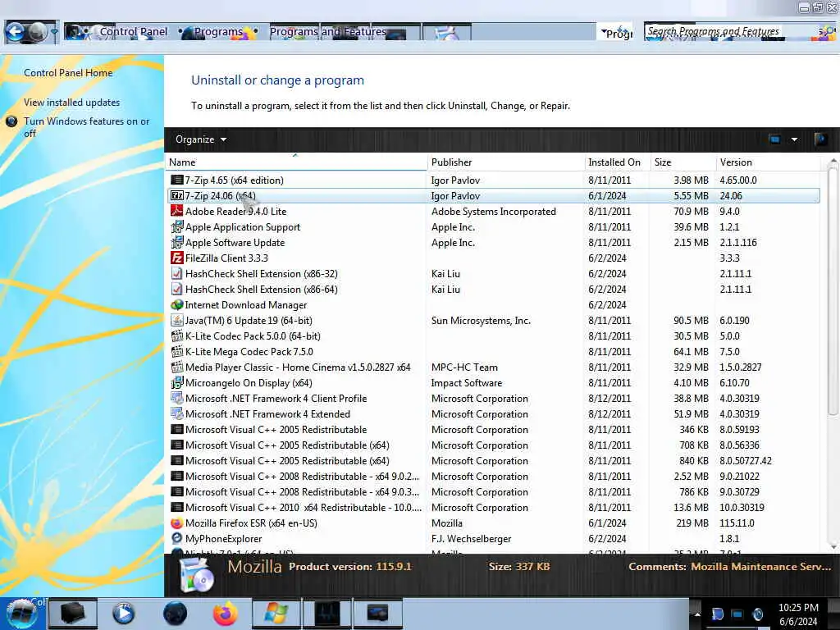Open the help icon in the toolbar
840x630 pixels.
pyautogui.click(x=820, y=139)
